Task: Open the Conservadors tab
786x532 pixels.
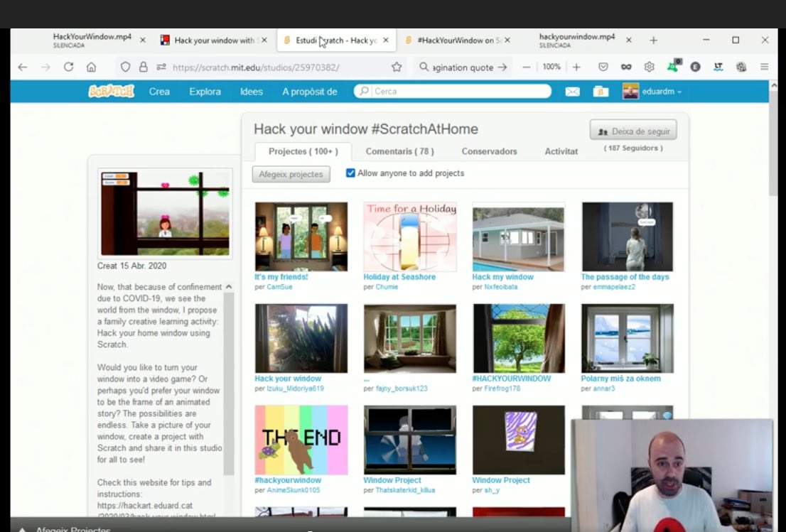Action: point(489,151)
